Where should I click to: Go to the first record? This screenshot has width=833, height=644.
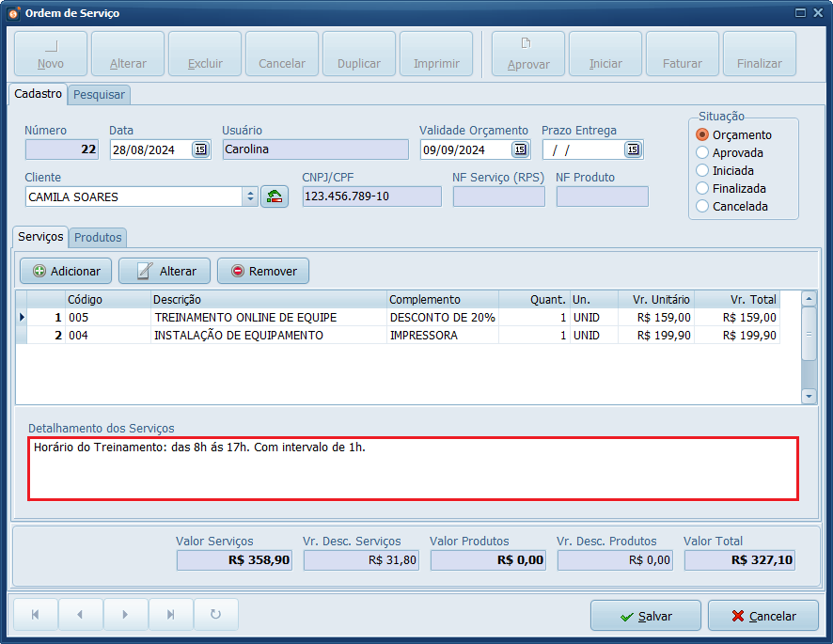point(36,615)
